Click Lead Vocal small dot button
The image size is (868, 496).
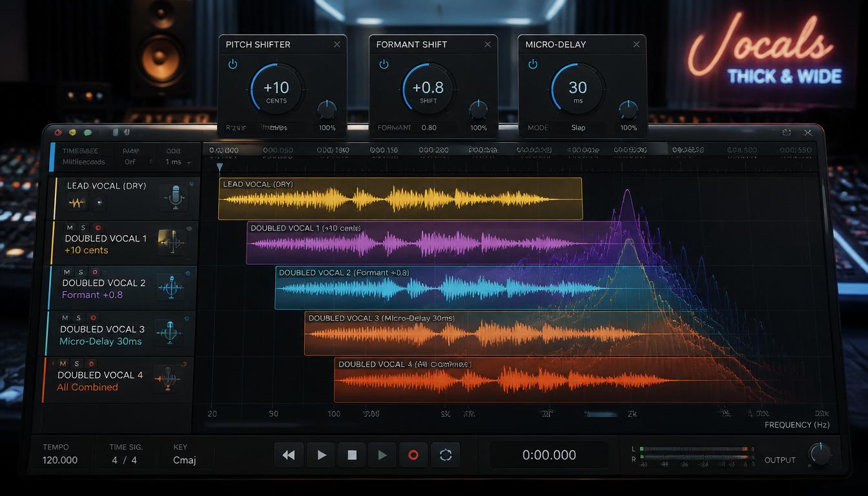pyautogui.click(x=99, y=203)
